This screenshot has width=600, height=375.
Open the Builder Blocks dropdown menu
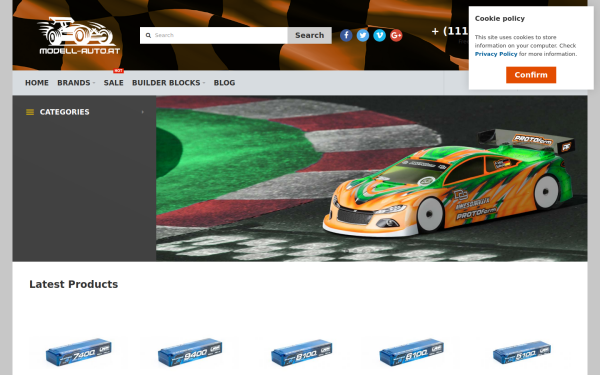point(168,83)
